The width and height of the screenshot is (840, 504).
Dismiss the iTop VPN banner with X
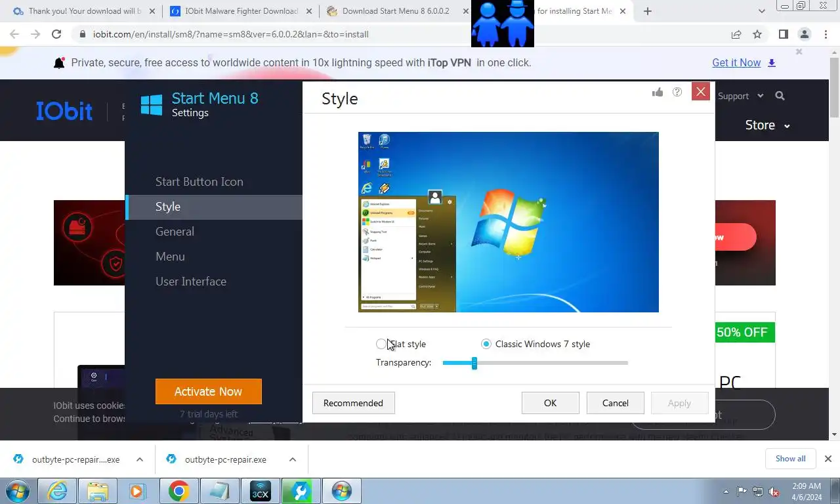click(x=799, y=52)
